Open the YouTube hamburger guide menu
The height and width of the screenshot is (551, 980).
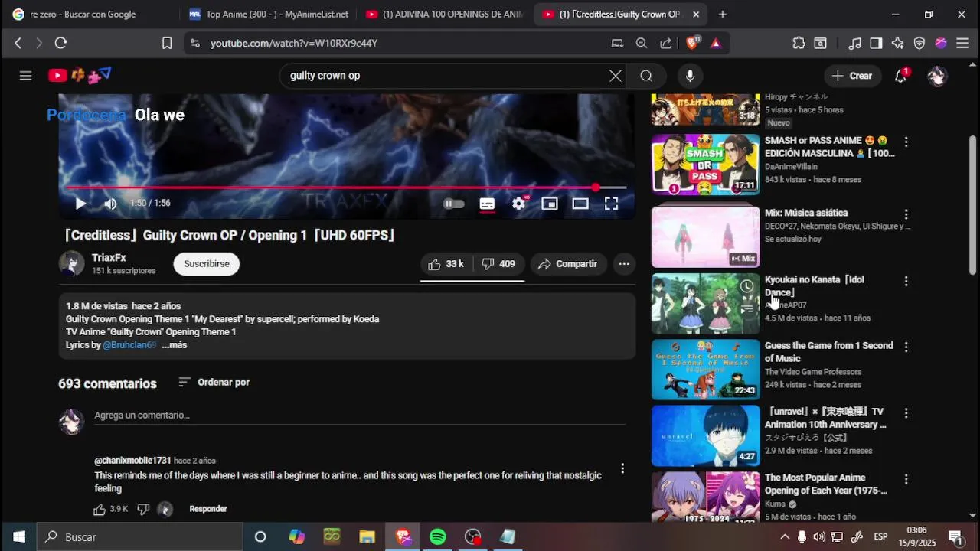point(25,76)
